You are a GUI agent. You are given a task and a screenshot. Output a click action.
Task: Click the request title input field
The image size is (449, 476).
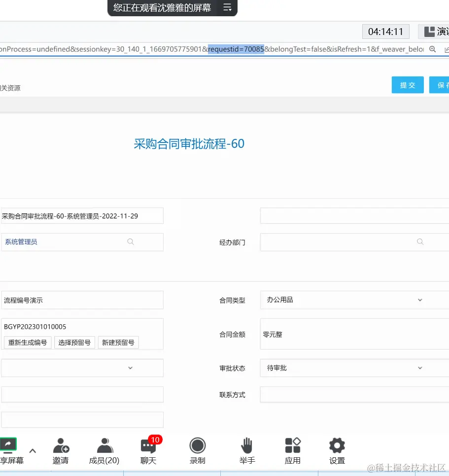82,216
